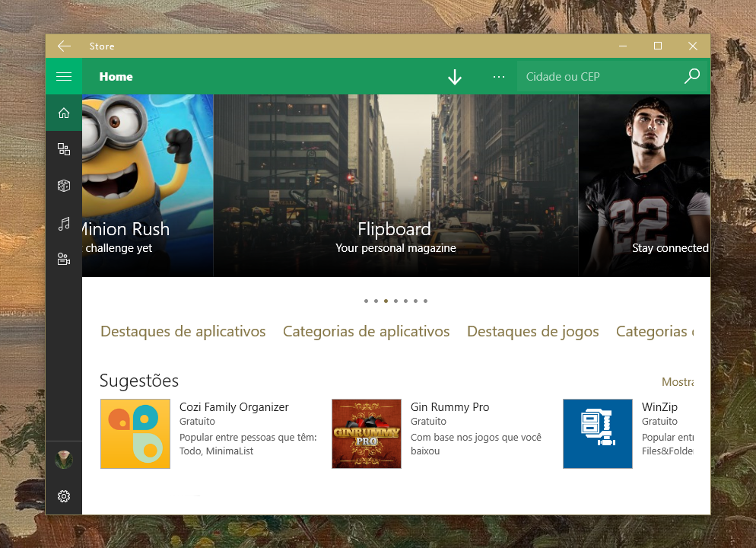Select the highlighted third carousel dot
This screenshot has width=756, height=548.
pyautogui.click(x=386, y=301)
